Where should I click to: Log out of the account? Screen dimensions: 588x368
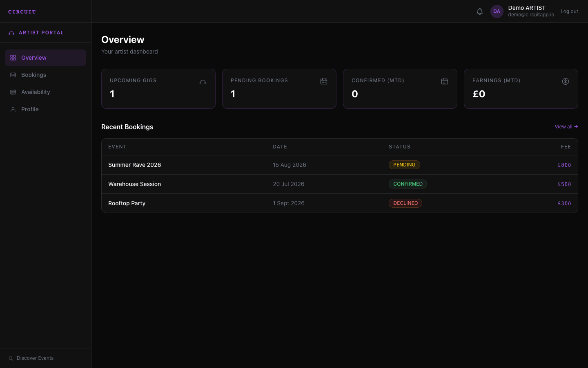[569, 11]
